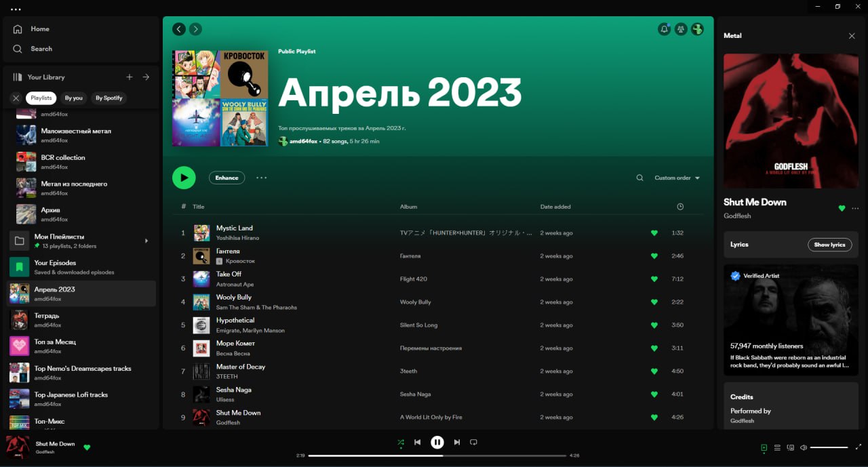Adjust the volume slider
Image resolution: width=868 pixels, height=467 pixels.
tap(829, 448)
